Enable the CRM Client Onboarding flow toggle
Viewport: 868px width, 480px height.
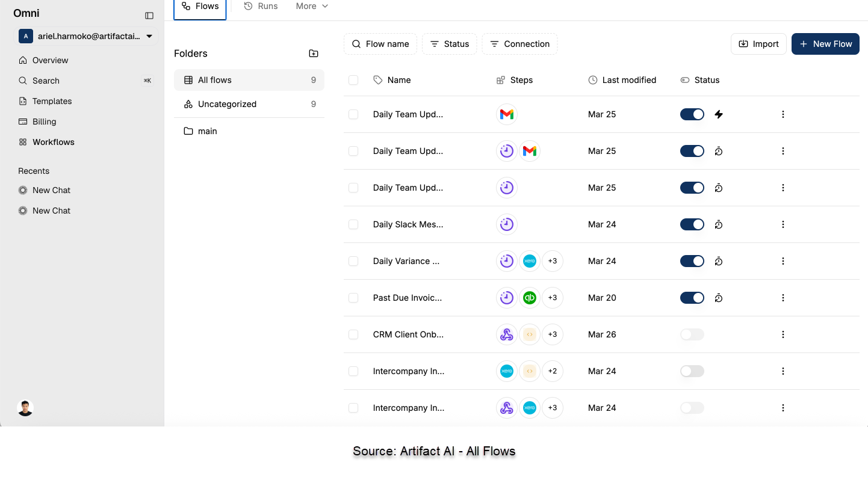click(x=692, y=334)
